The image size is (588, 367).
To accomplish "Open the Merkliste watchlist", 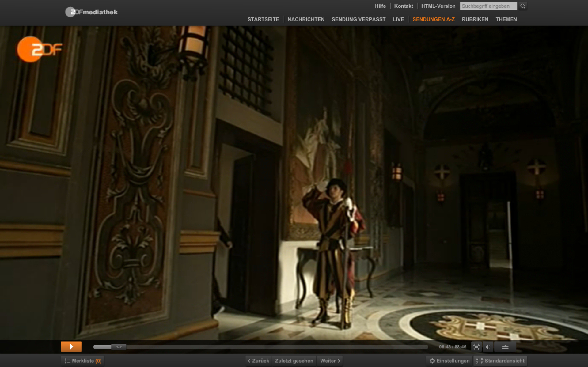I will (x=83, y=361).
